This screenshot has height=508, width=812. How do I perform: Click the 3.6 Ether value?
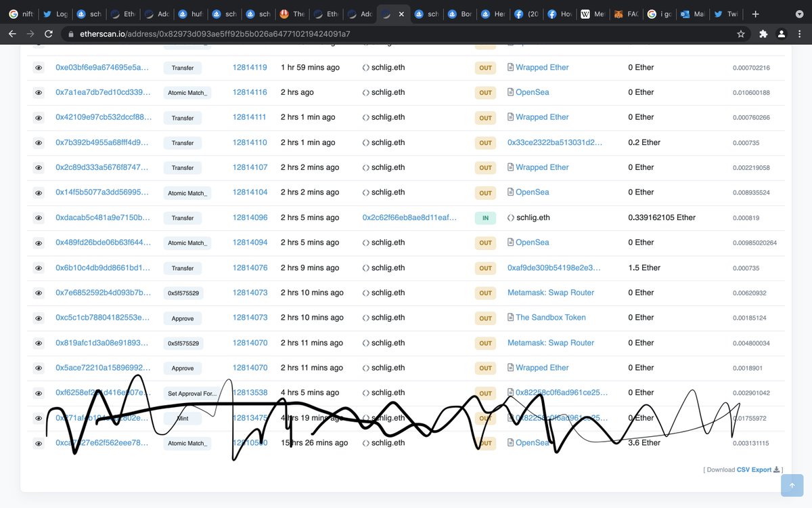pyautogui.click(x=644, y=443)
